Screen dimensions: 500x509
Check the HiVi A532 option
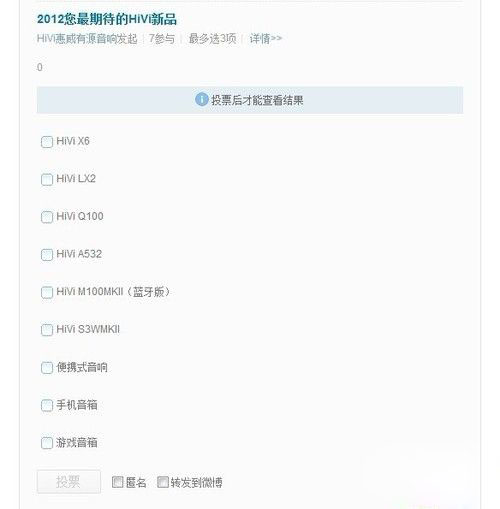(x=47, y=255)
